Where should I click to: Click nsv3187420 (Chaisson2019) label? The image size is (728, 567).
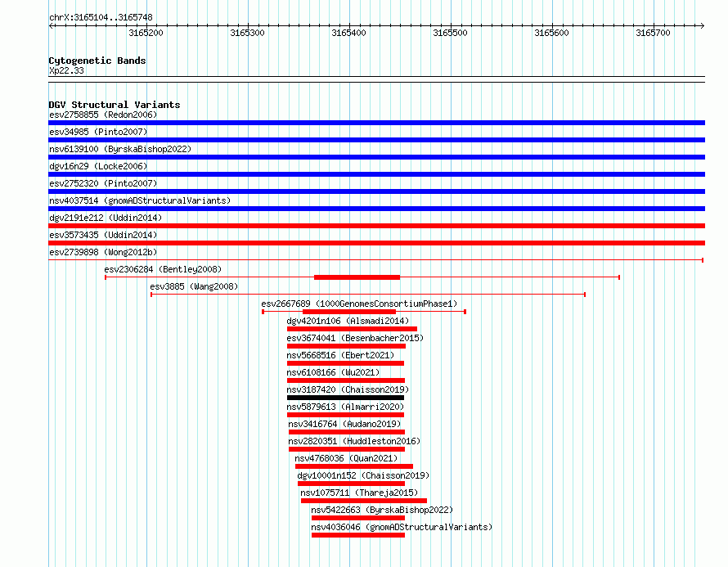point(348,389)
